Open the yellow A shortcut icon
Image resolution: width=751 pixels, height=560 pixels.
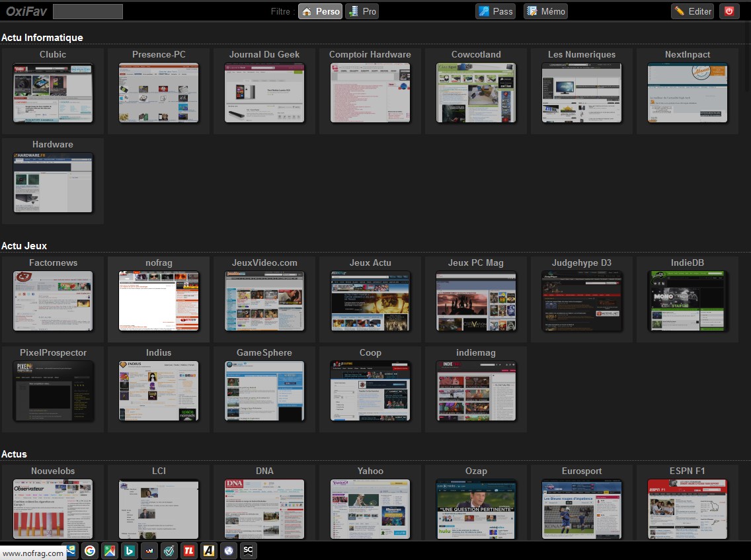pos(209,551)
